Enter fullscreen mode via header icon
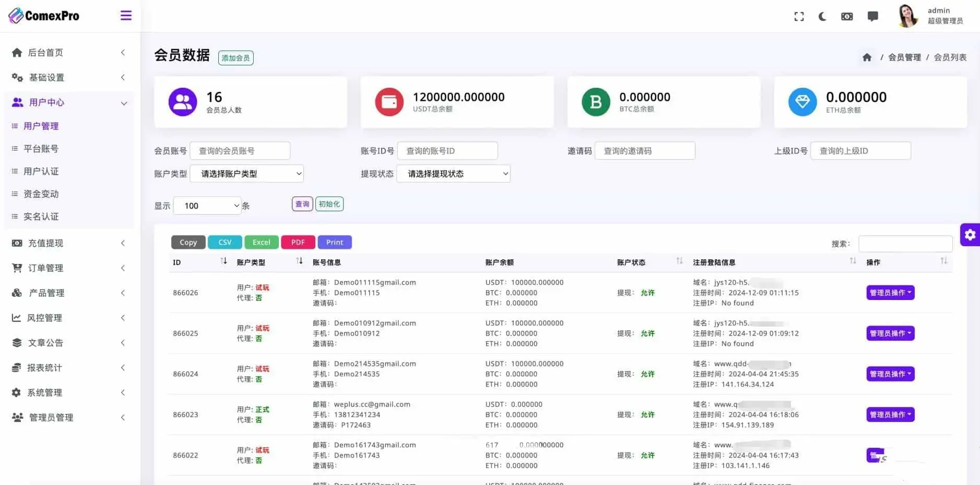This screenshot has height=485, width=980. coord(799,17)
